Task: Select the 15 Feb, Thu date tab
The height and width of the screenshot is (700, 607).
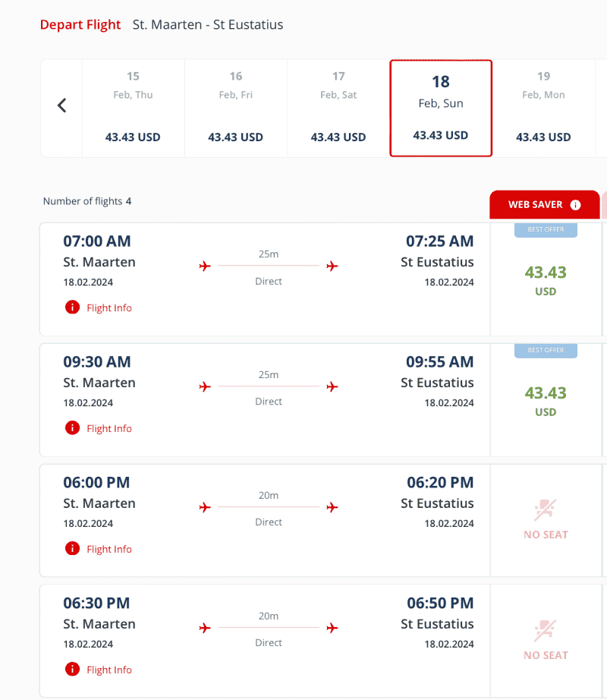Action: point(133,107)
